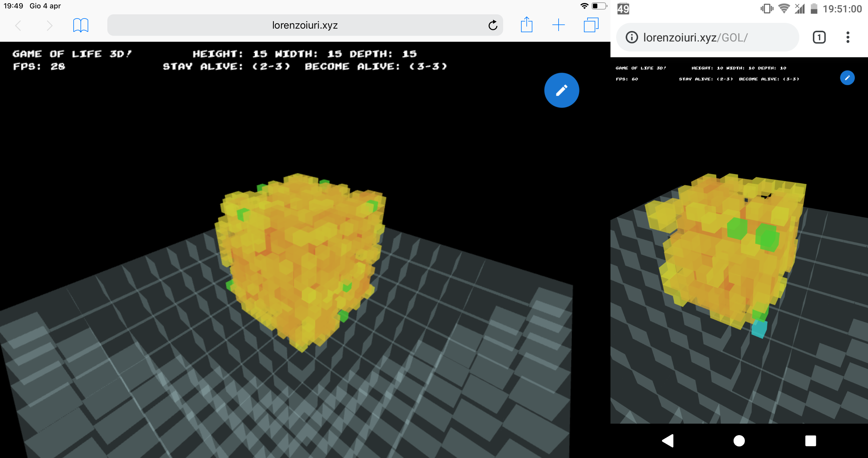
Task: Click the small blue pencil button on phone
Action: [x=847, y=78]
